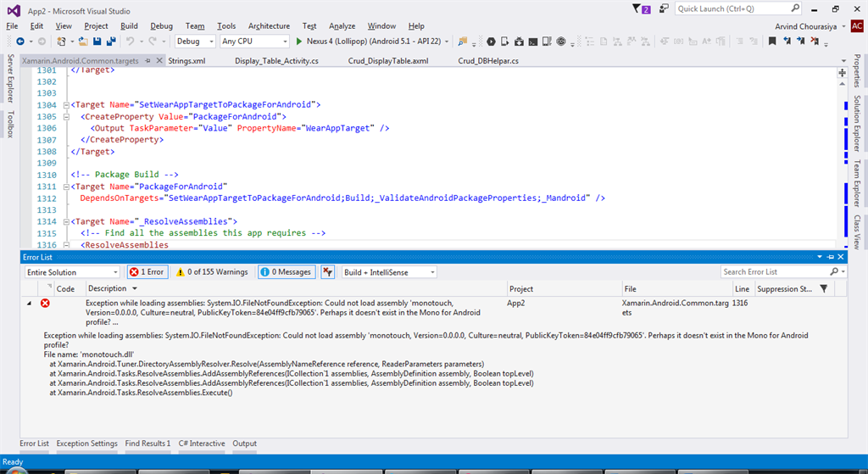Viewport: 868px width, 474px height.
Task: Open the Any CPU platform dropdown
Action: (x=254, y=42)
